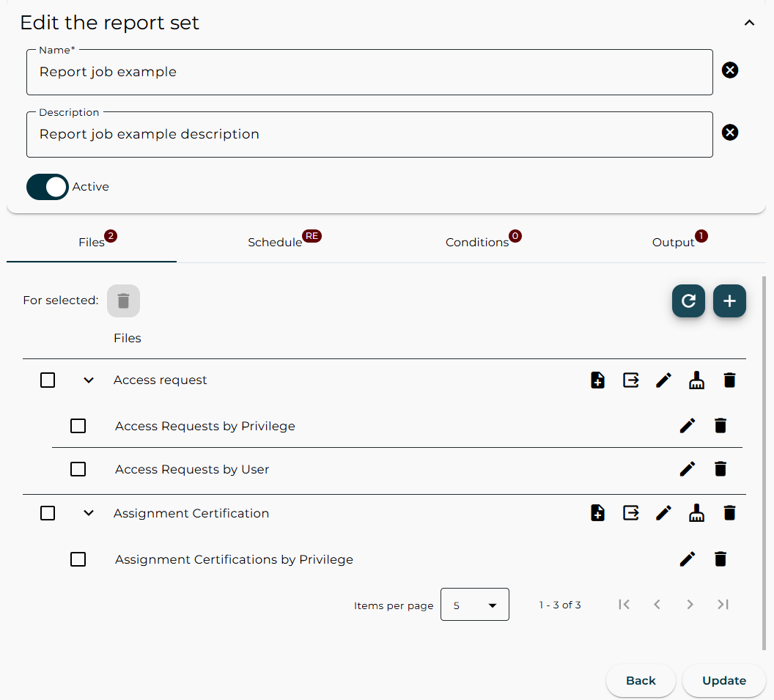The image size is (774, 700).
Task: Delete Access Requests by User using its trash icon
Action: 720,468
